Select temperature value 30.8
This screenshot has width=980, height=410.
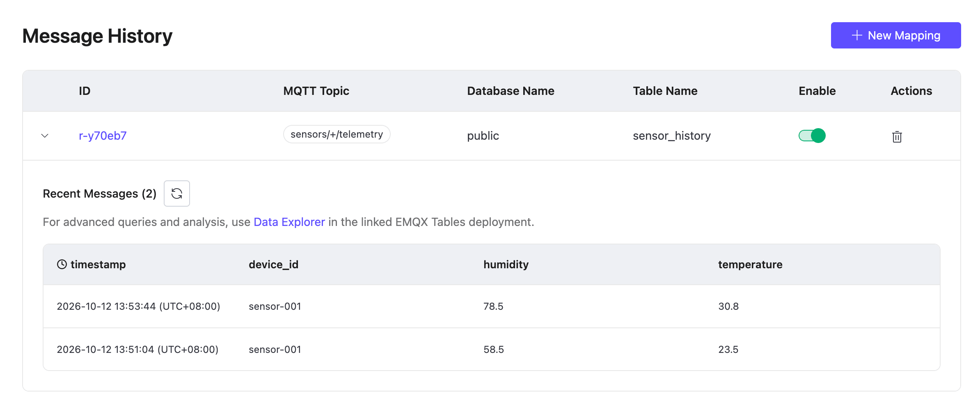(728, 306)
